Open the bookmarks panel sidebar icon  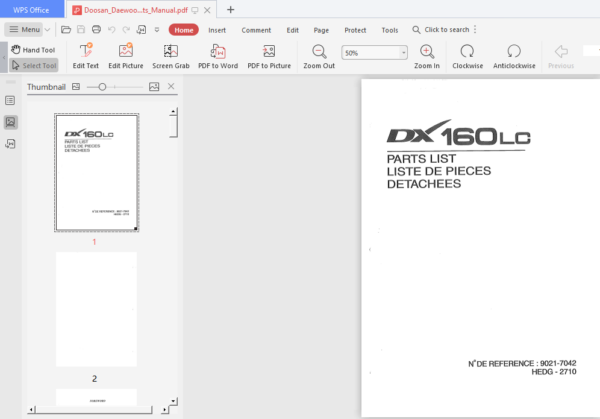point(10,101)
